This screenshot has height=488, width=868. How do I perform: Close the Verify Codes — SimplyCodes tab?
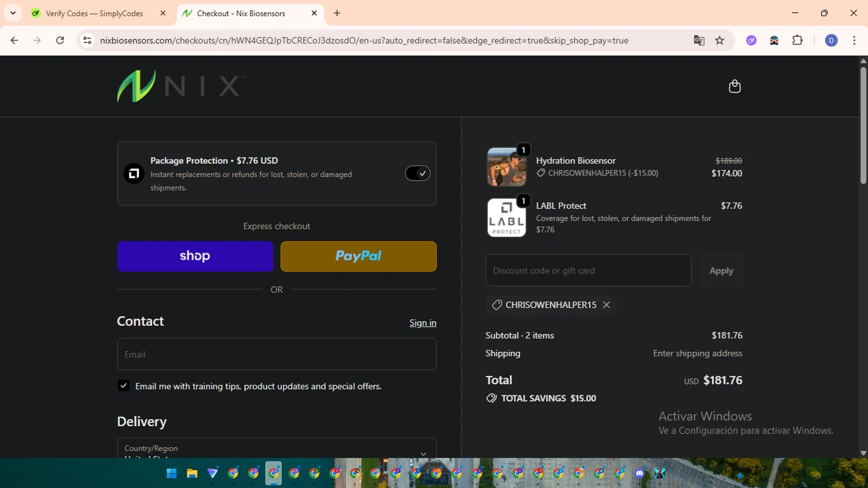pyautogui.click(x=163, y=13)
